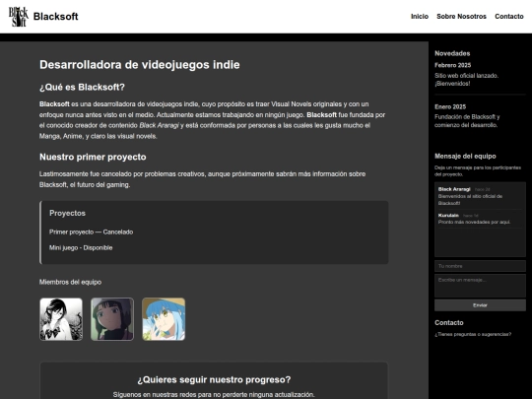
Task: Submit the message with Enviar button
Action: [x=480, y=305]
